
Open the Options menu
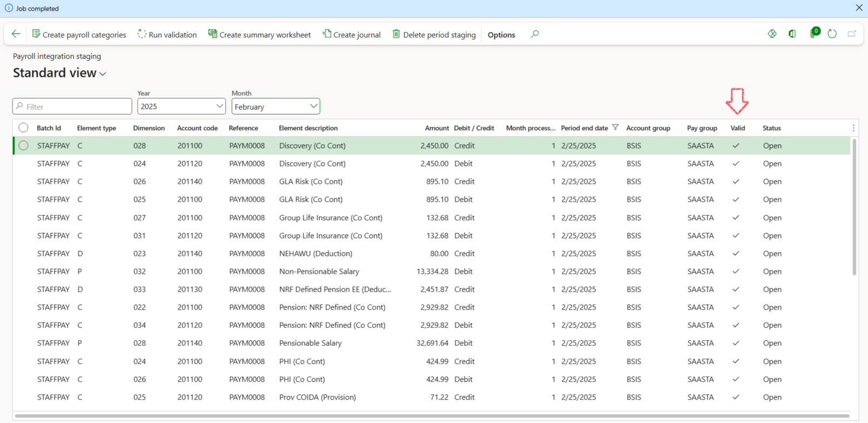(x=501, y=35)
